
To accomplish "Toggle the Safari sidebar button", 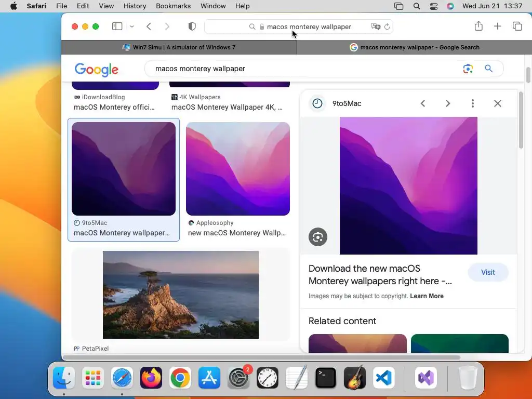I will tap(117, 26).
